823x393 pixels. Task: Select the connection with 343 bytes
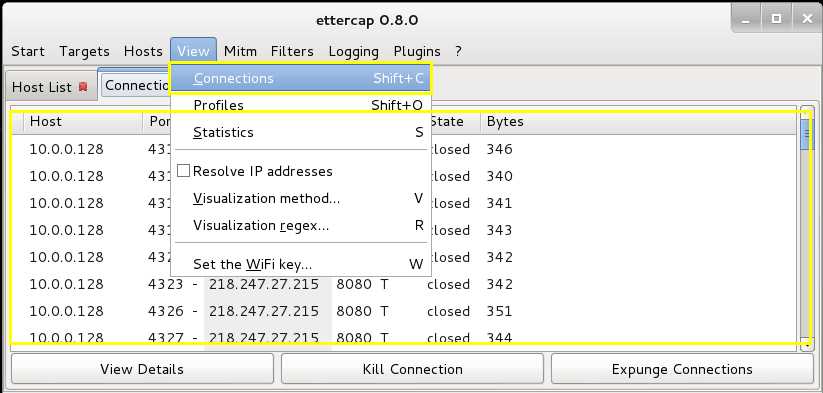(x=404, y=230)
